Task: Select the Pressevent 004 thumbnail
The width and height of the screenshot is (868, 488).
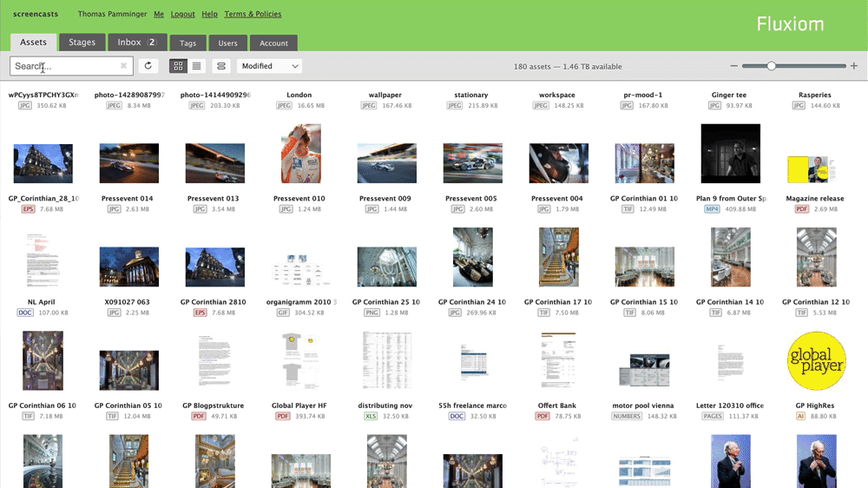Action: click(558, 163)
